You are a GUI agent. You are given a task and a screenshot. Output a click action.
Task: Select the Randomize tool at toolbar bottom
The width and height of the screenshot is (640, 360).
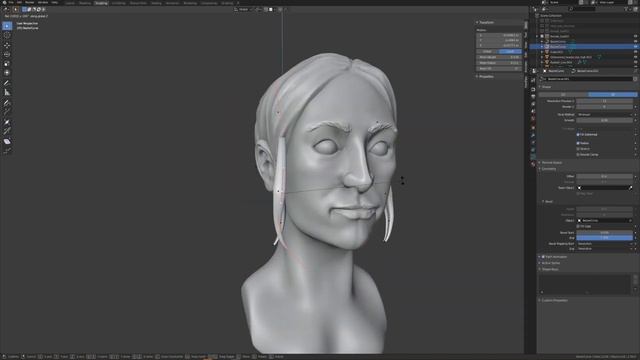pos(7,151)
